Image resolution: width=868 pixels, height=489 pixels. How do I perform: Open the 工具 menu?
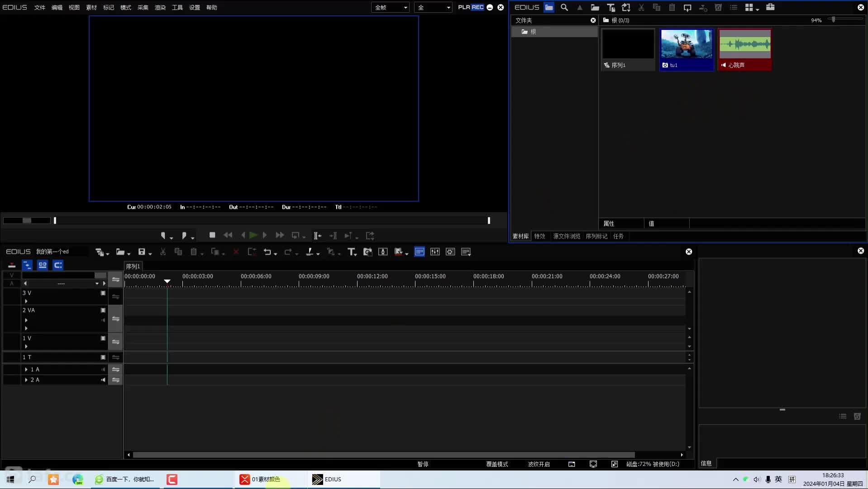pyautogui.click(x=177, y=7)
